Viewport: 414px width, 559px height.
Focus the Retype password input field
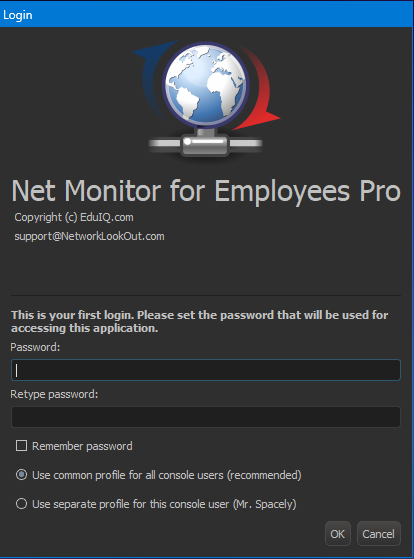[x=206, y=417]
